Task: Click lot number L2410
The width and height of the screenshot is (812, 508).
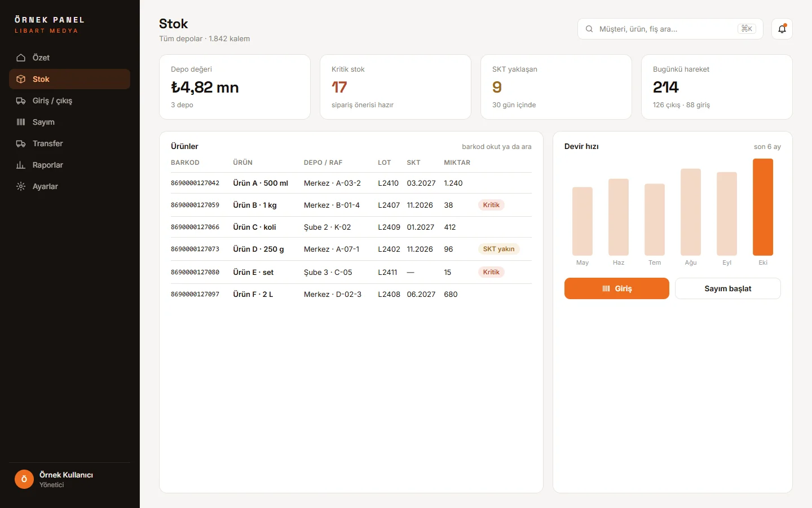Action: pos(388,183)
